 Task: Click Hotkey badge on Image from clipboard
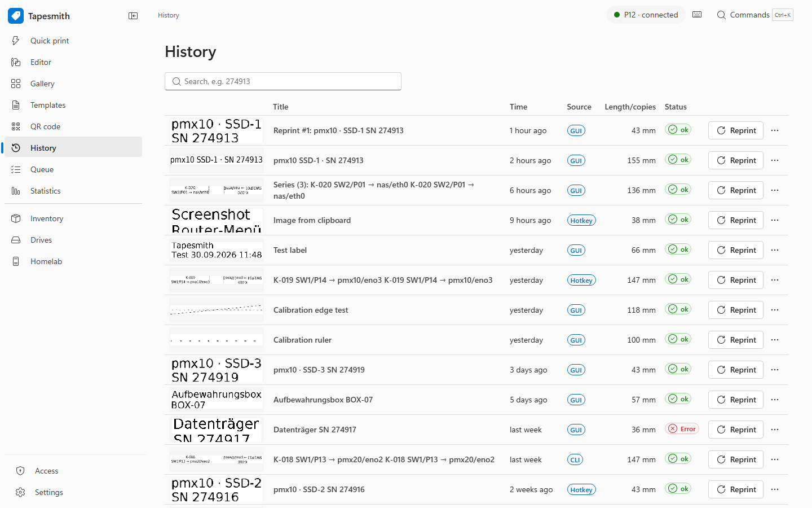tap(581, 220)
